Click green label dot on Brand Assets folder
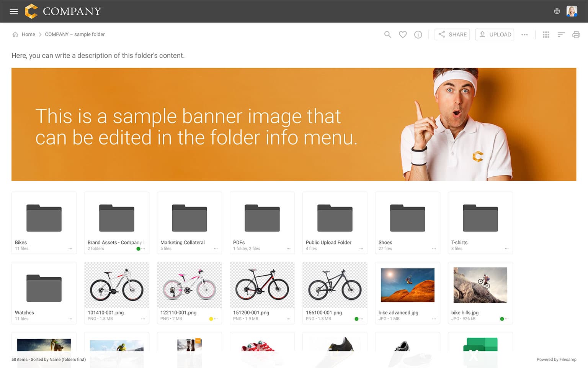 click(138, 249)
